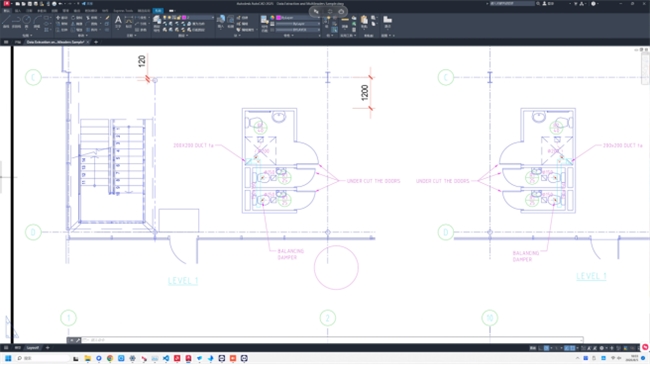Viewport: 650px width, 365px height.
Task: Expand the layer name dropdown
Action: (198, 18)
